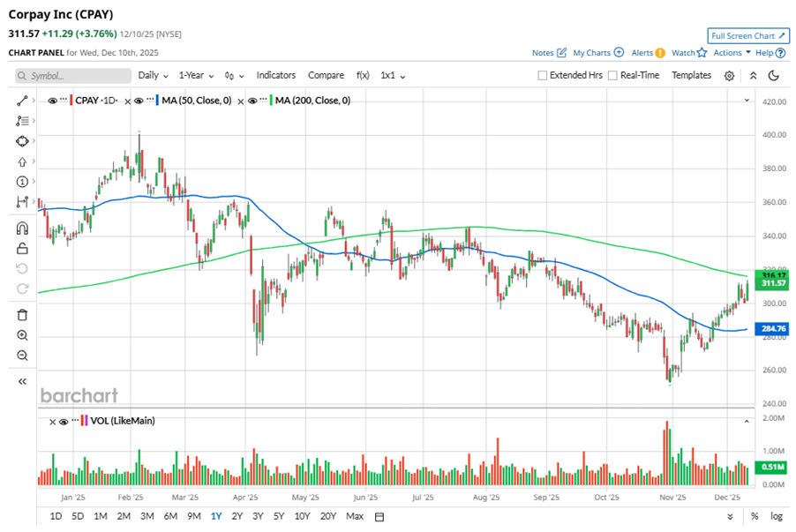Click the MA 200 green color swatch
Viewport: 796px width, 532px height.
[271, 101]
